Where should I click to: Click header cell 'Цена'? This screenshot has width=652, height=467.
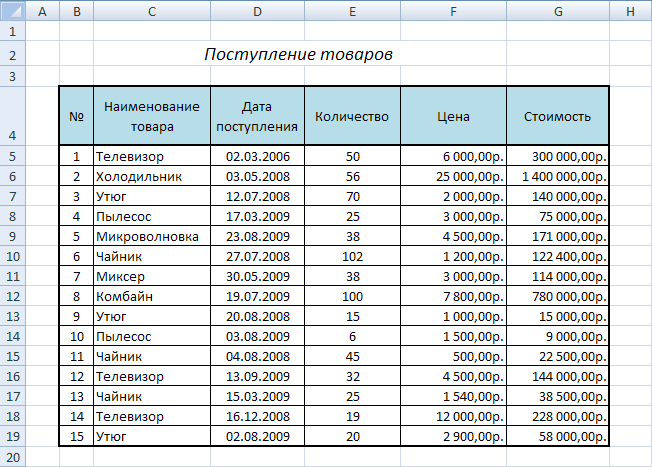pyautogui.click(x=454, y=116)
